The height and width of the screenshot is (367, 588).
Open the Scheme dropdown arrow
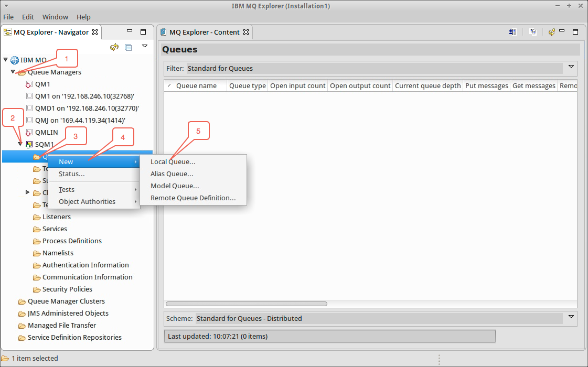point(571,317)
